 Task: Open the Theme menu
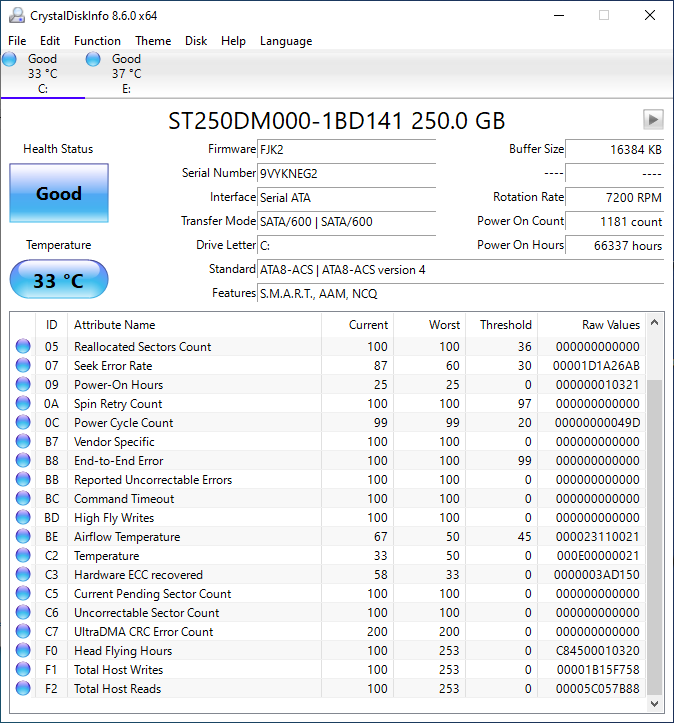153,41
